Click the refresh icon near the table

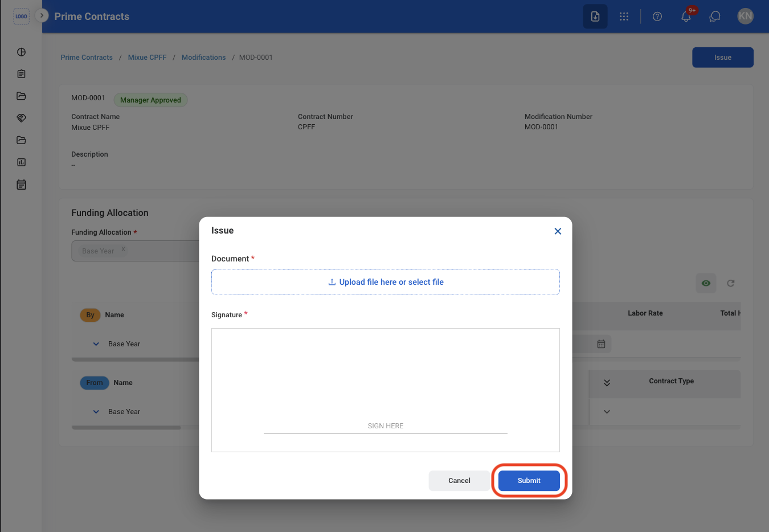coord(731,283)
